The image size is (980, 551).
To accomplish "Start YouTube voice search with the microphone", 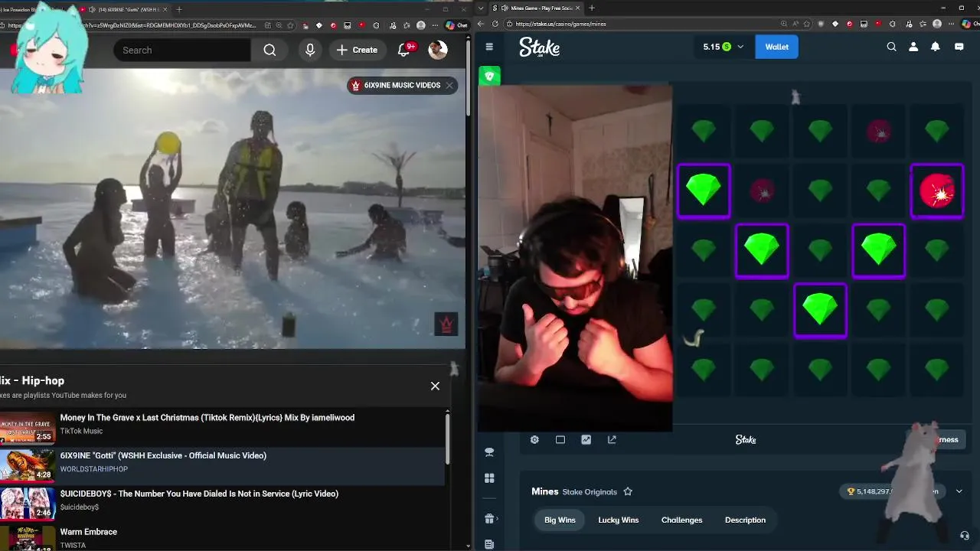I will 310,50.
